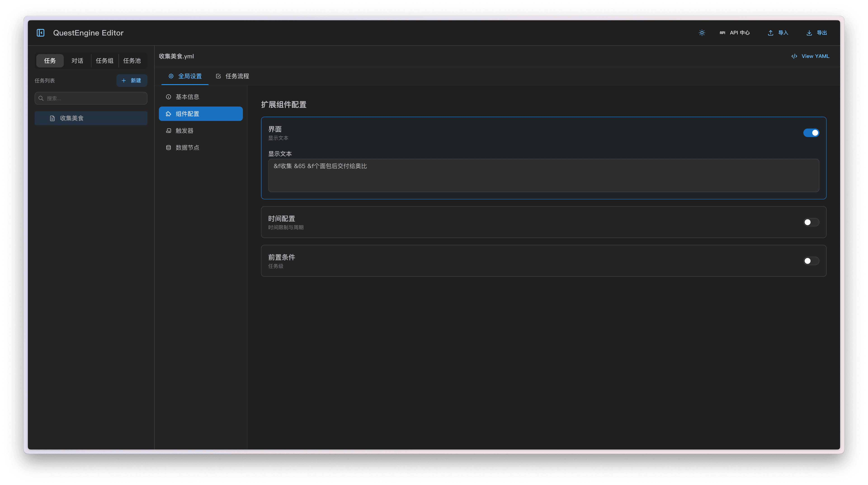Click into the 显示文本 text area
868x485 pixels.
coord(543,175)
